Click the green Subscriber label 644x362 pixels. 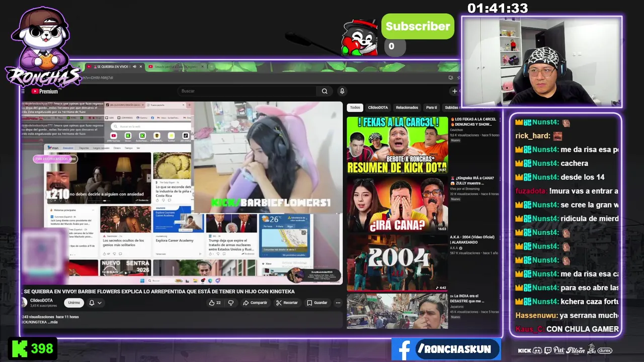418,27
